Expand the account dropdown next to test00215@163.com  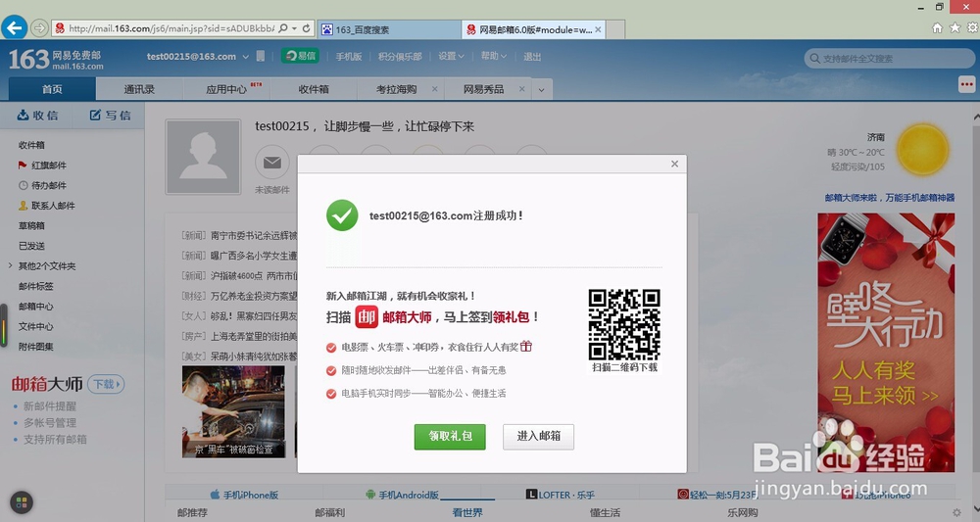[246, 57]
